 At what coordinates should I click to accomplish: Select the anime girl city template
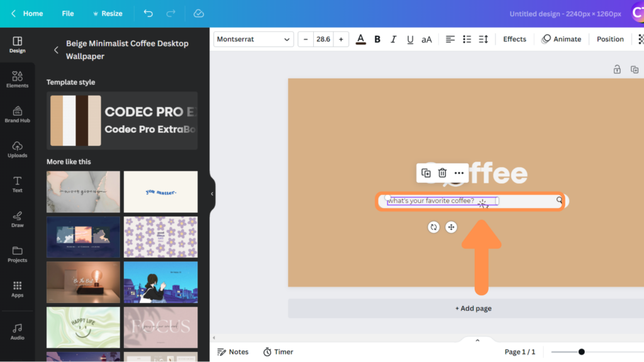160,282
